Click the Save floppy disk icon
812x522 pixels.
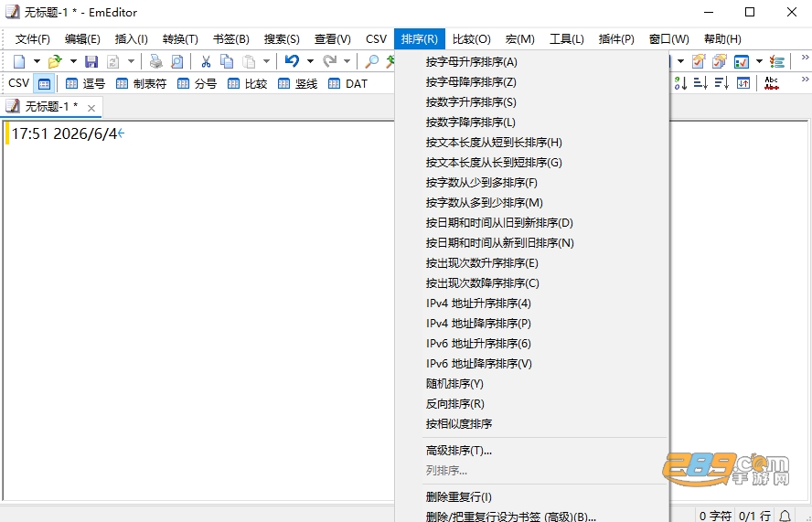tap(91, 61)
